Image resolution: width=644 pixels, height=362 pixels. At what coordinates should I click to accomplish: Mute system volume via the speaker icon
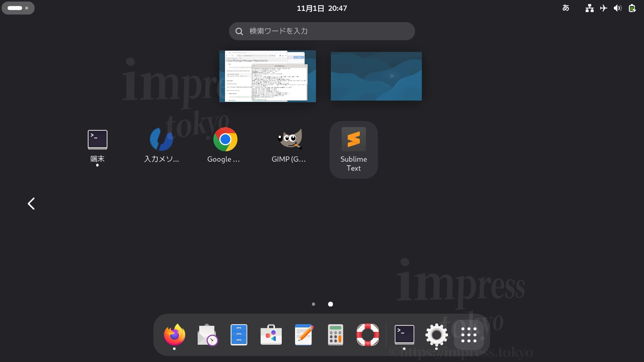coord(617,8)
